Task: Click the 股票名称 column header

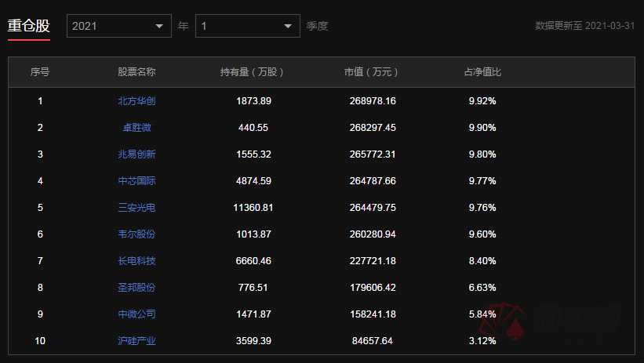Action: pos(136,72)
